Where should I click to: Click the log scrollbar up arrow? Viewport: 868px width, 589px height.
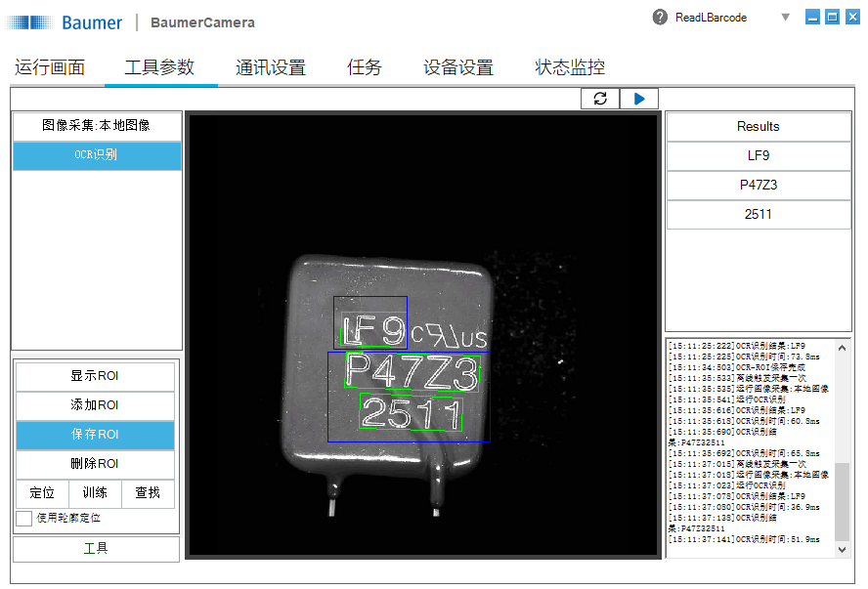tap(842, 348)
